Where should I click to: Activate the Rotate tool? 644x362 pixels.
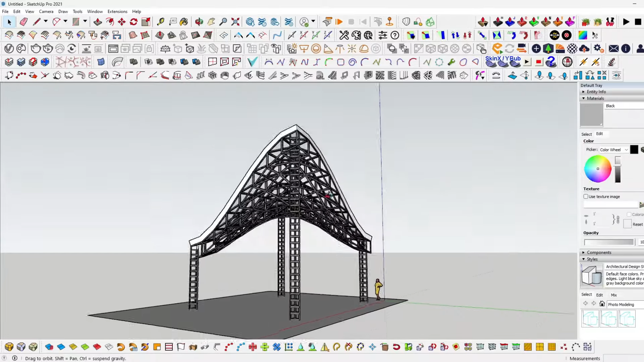[133, 22]
